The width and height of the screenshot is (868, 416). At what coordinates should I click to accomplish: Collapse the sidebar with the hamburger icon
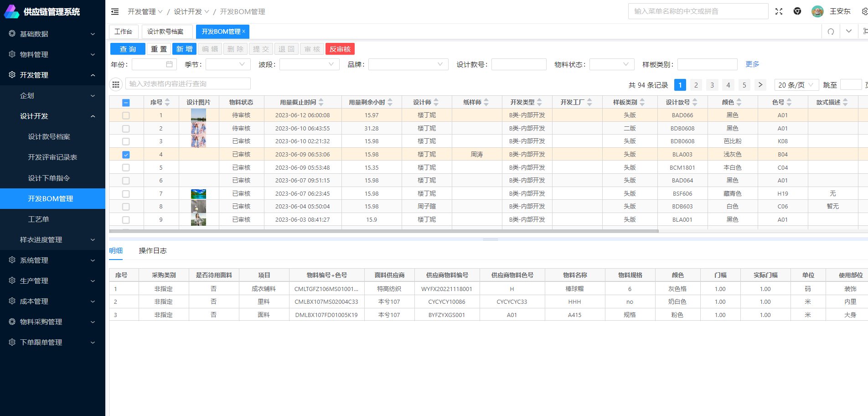(115, 11)
